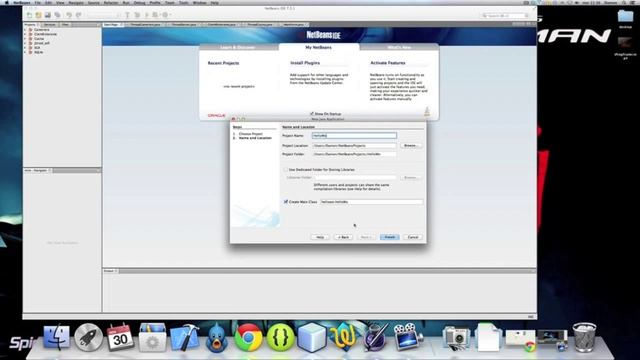Click the Output panel tab
Image resolution: width=640 pixels, height=360 pixels.
coord(110,271)
